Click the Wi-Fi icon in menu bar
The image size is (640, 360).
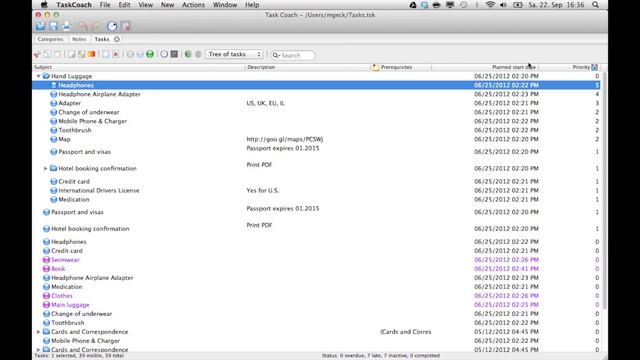pyautogui.click(x=490, y=5)
